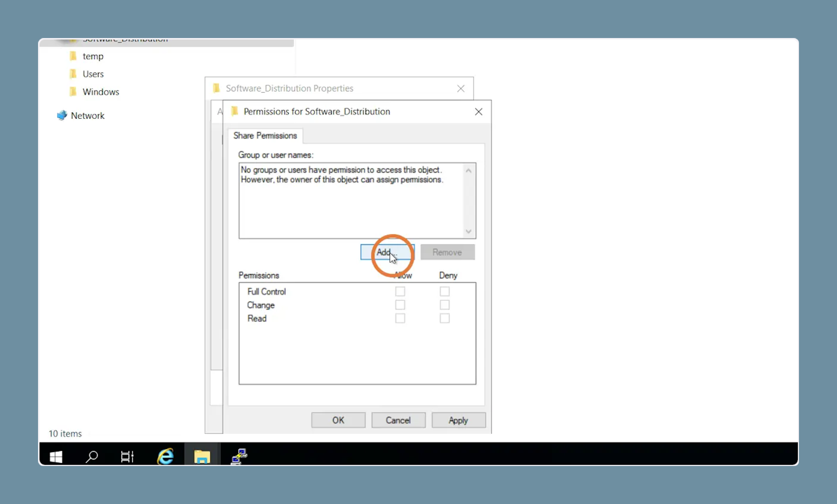Viewport: 837px width, 504px height.
Task: Click the Remove button
Action: coord(447,252)
